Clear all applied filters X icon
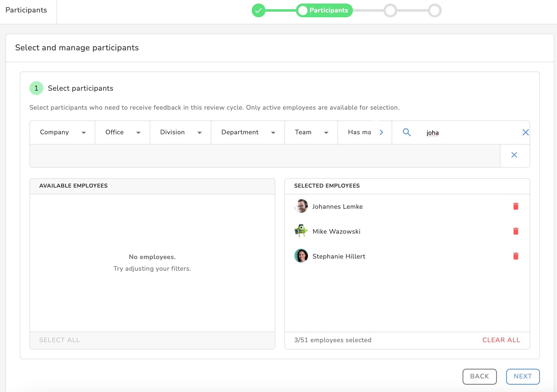The image size is (557, 392). (514, 155)
